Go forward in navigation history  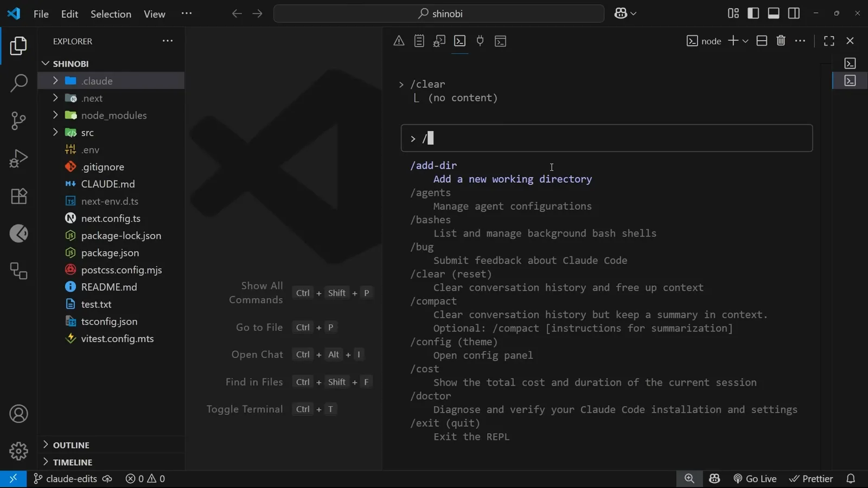[x=257, y=14]
